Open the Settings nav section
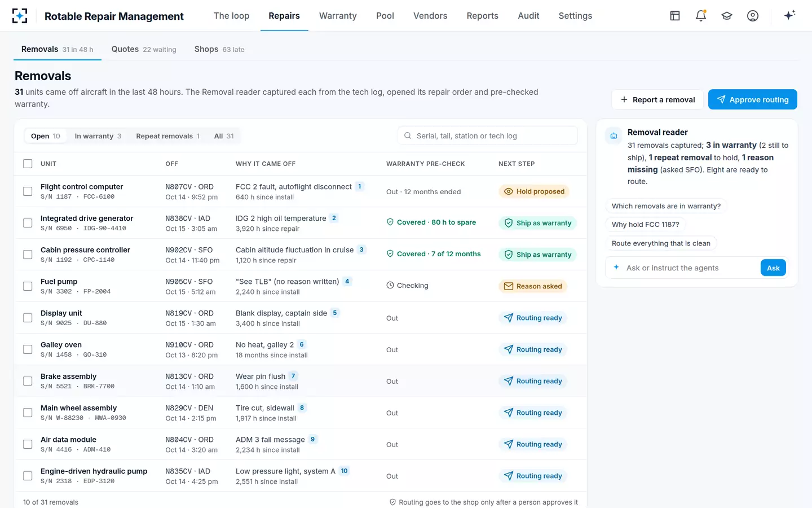The height and width of the screenshot is (508, 812). point(575,16)
